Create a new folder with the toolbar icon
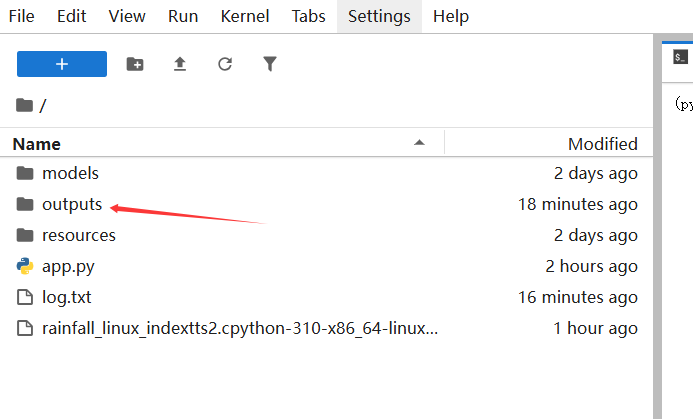The width and height of the screenshot is (693, 419). [x=135, y=64]
